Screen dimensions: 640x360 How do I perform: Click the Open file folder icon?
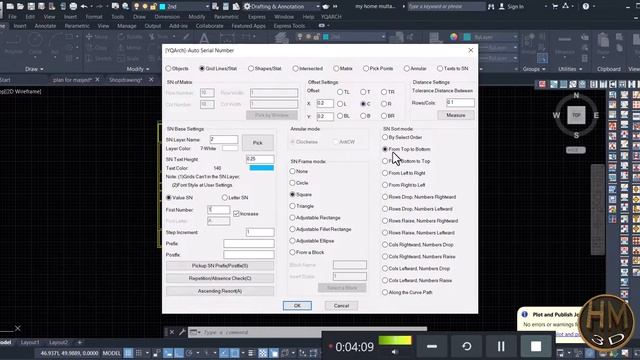(20, 7)
